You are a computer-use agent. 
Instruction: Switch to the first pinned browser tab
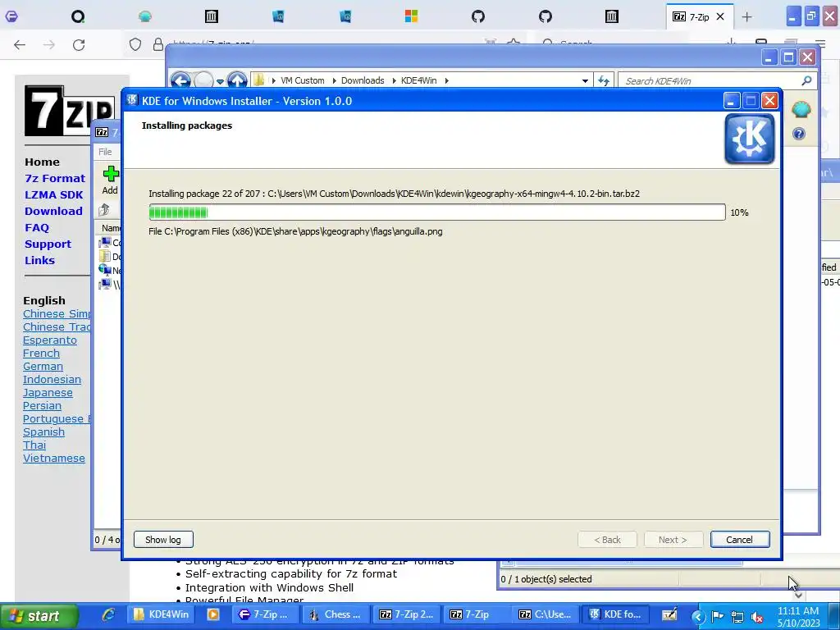coord(11,16)
